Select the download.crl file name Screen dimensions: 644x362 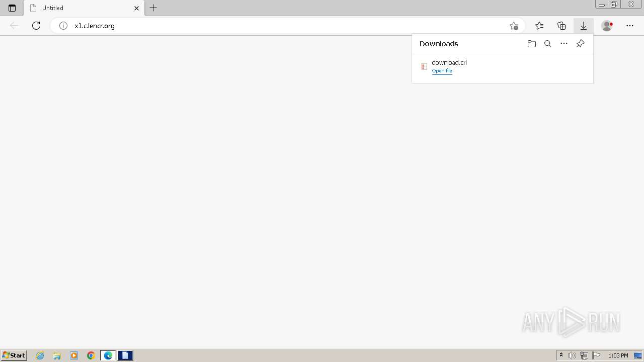pos(449,62)
